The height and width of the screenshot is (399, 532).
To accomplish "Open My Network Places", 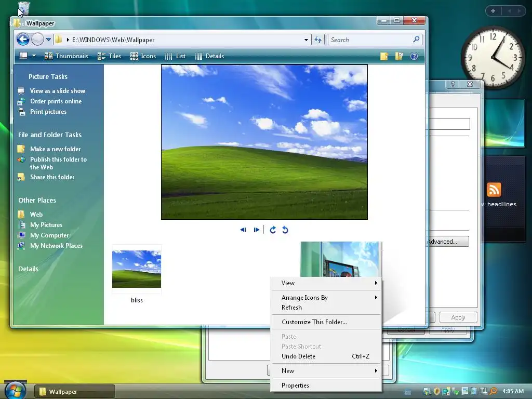I will pos(56,246).
